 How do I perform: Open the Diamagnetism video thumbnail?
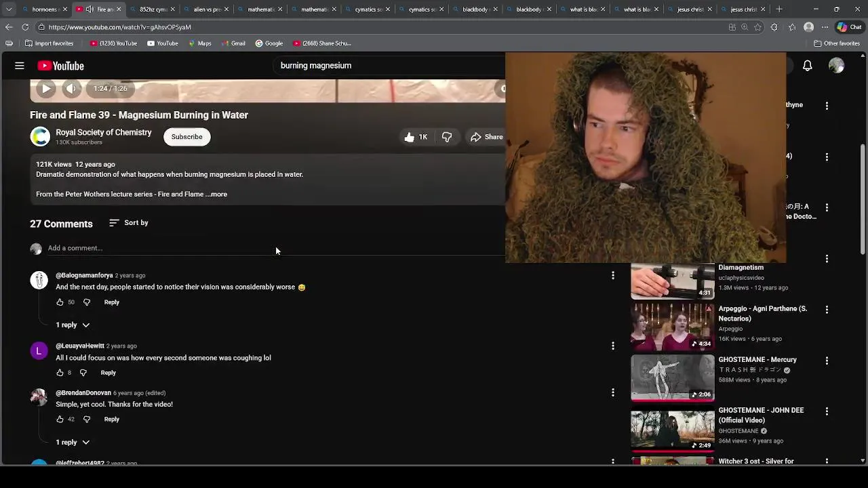coord(673,281)
